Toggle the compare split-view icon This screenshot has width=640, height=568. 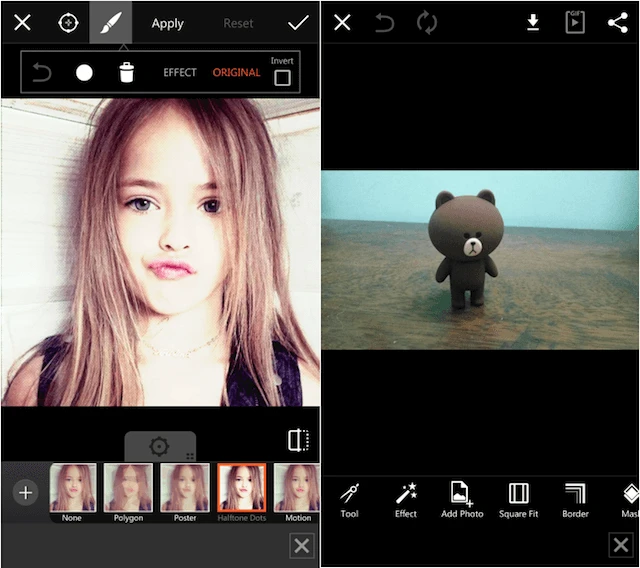pyautogui.click(x=298, y=440)
